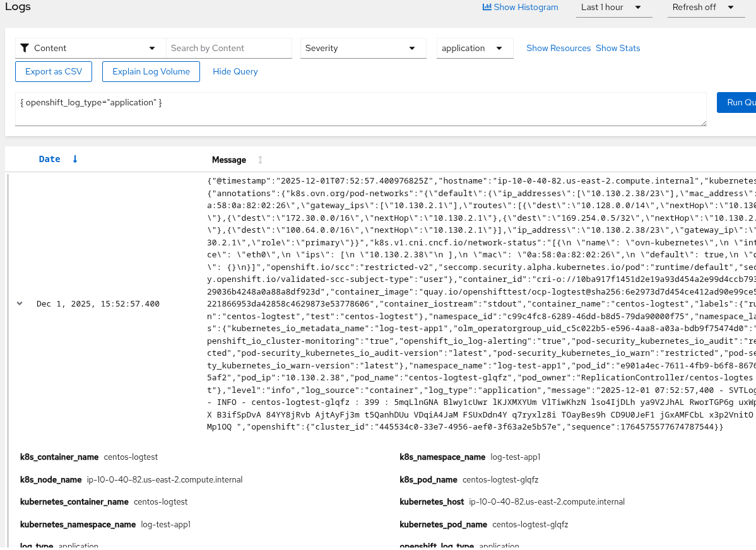
Task: Click Show Resources link
Action: click(x=558, y=48)
